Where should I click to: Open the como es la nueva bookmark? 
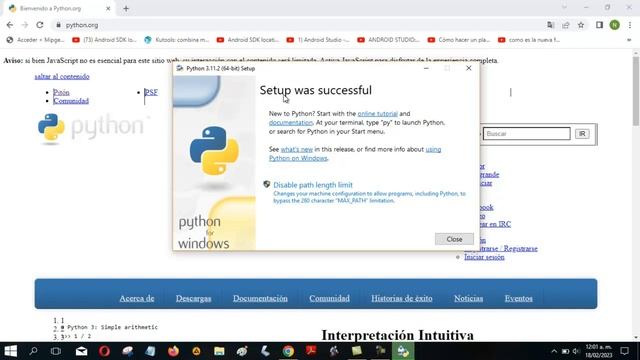[x=529, y=40]
